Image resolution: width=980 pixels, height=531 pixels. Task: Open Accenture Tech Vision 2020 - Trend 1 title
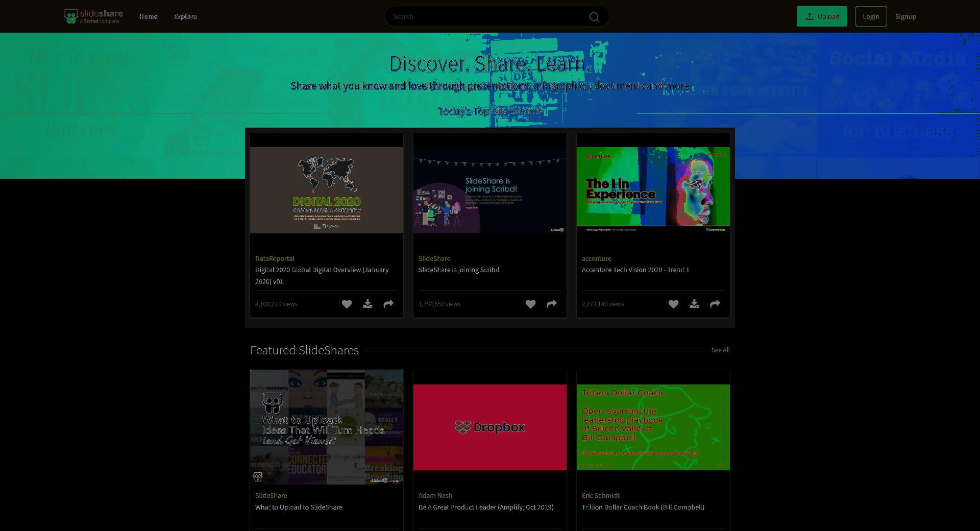[x=635, y=270]
